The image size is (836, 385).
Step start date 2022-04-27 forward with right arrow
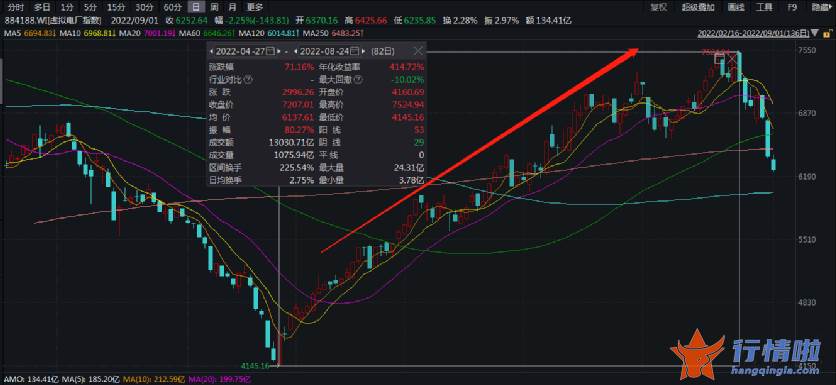279,52
